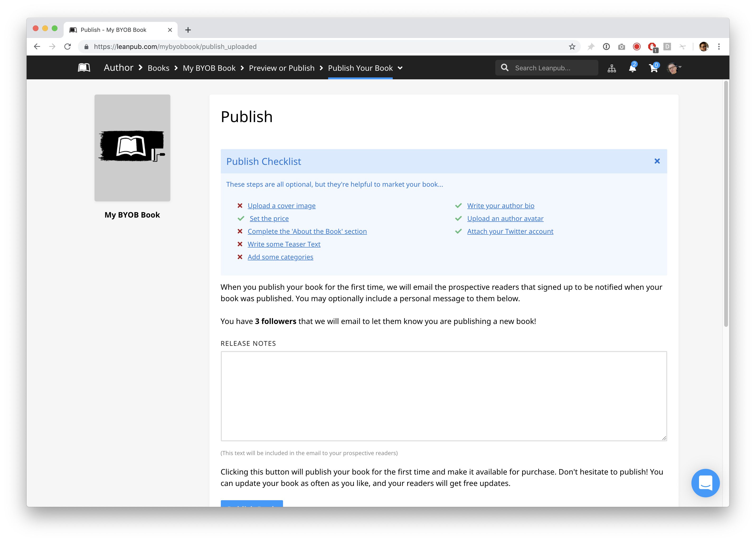
Task: Click the pin extension icon
Action: pos(591,47)
